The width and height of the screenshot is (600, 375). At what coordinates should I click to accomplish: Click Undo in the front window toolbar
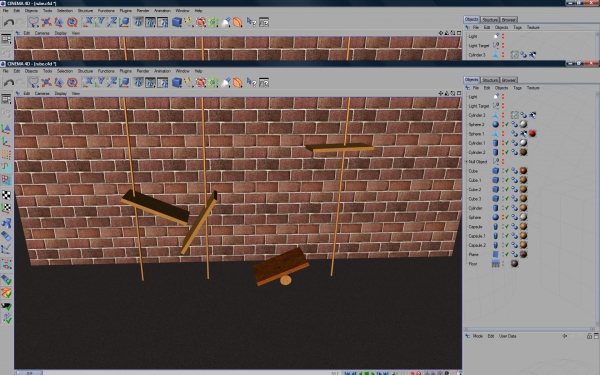8,83
